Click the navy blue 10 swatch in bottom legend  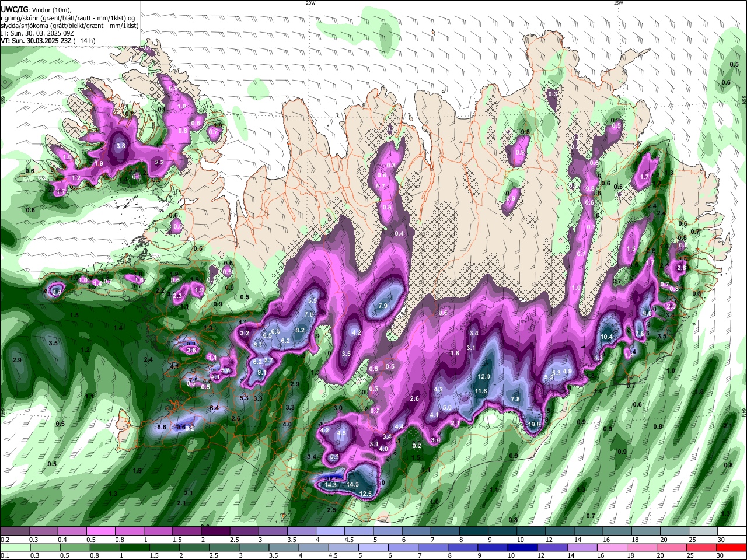tap(522, 547)
